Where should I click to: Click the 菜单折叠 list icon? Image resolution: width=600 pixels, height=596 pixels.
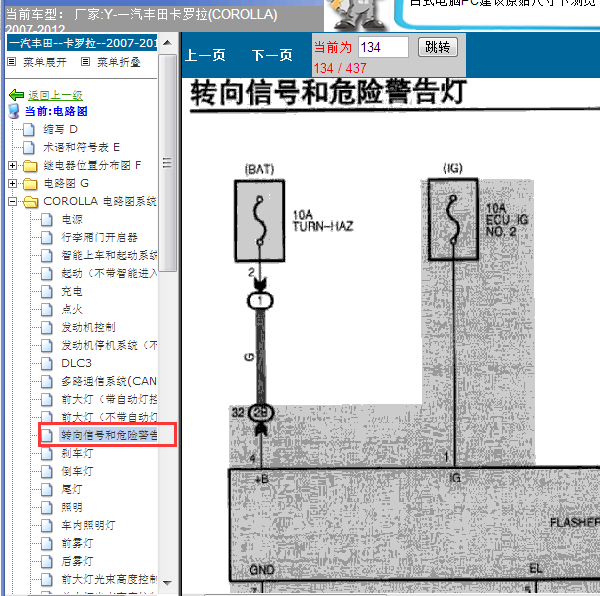(85, 62)
